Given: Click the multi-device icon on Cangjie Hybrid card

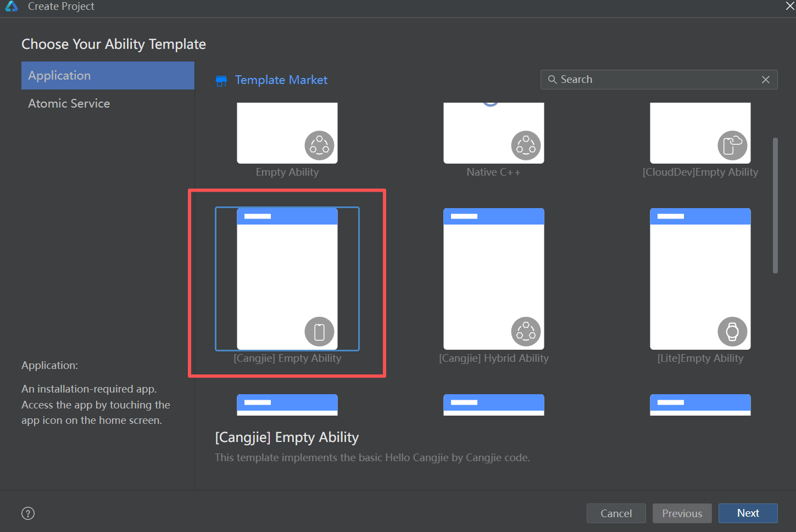Looking at the screenshot, I should 526,332.
